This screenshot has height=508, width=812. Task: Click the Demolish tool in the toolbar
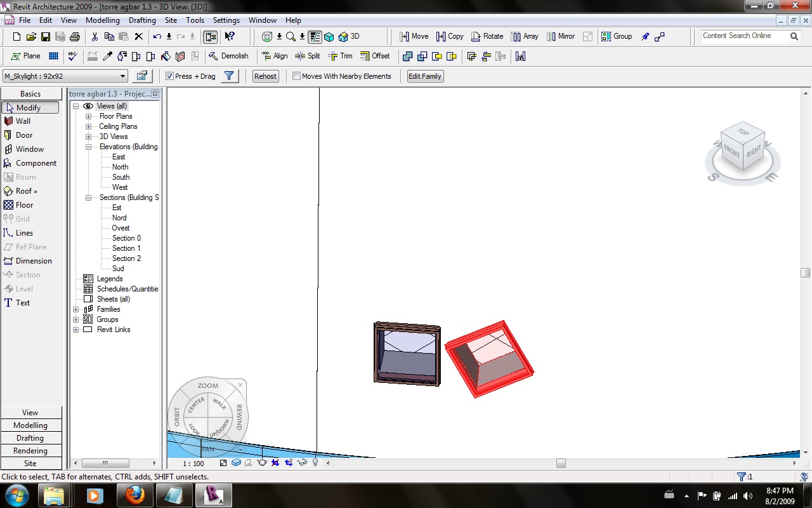click(229, 56)
